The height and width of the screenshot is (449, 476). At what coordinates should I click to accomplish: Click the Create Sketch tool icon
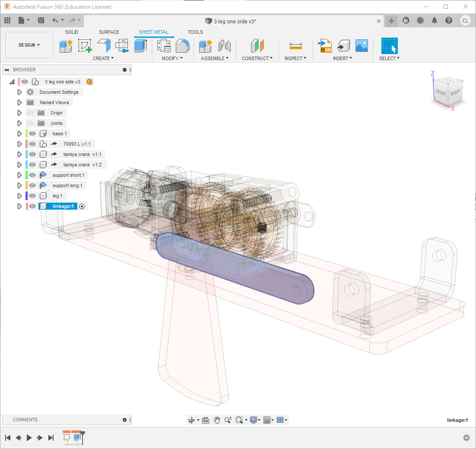(85, 45)
